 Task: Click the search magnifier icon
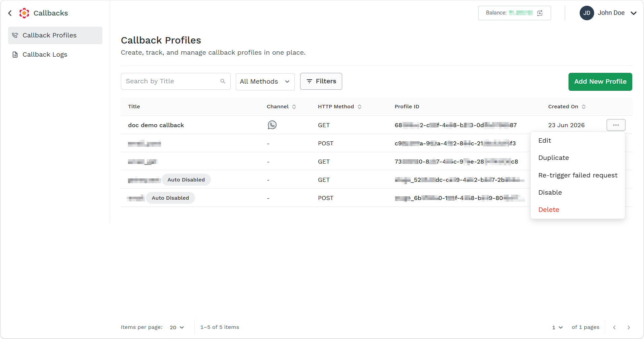223,81
